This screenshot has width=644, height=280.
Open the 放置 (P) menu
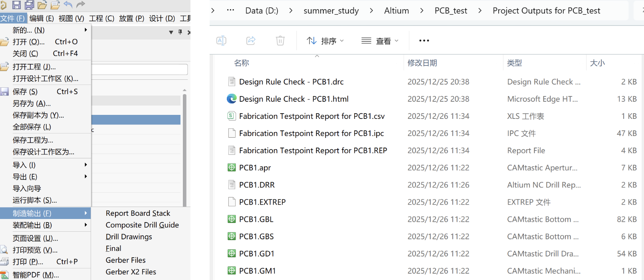[131, 18]
